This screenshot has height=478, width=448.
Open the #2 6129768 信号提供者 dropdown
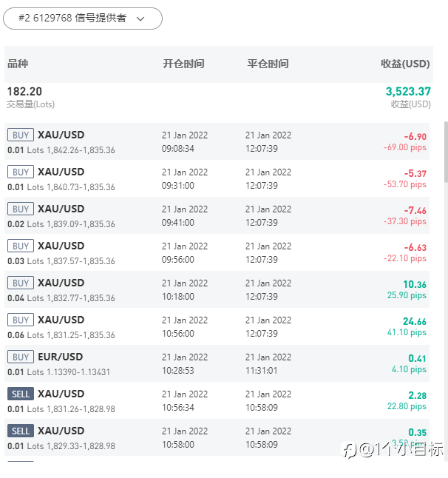(x=83, y=18)
